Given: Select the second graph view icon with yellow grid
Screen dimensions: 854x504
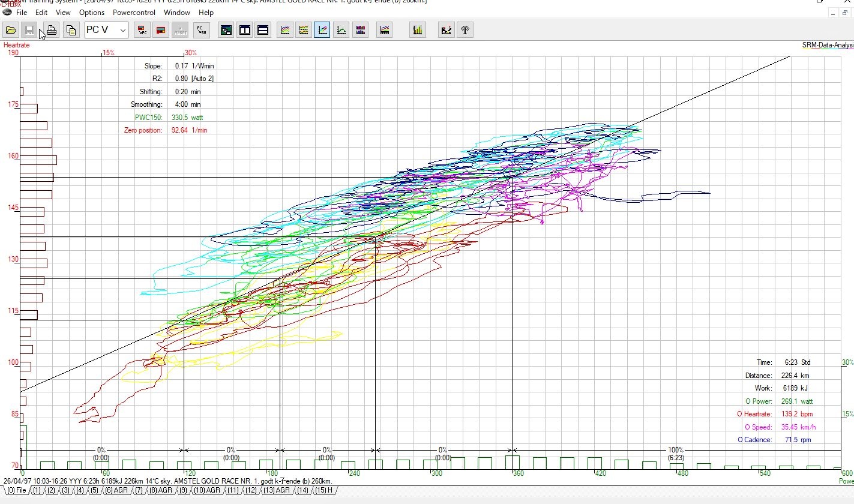Looking at the screenshot, I should point(304,30).
